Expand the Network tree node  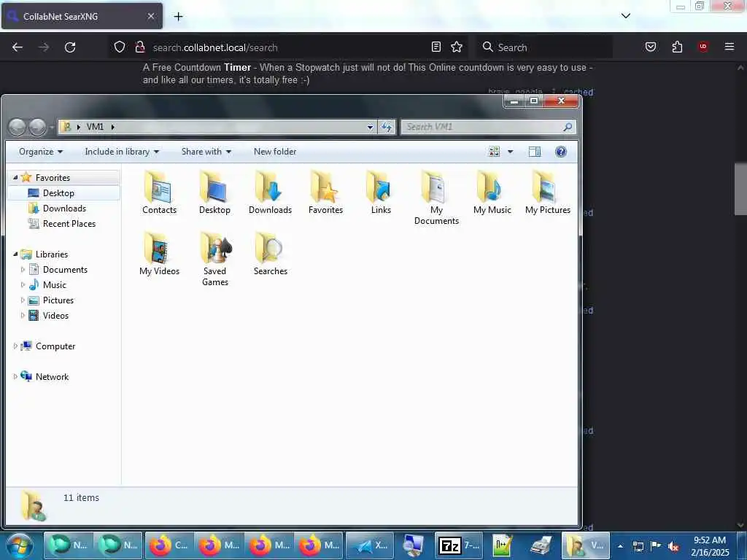(x=15, y=377)
